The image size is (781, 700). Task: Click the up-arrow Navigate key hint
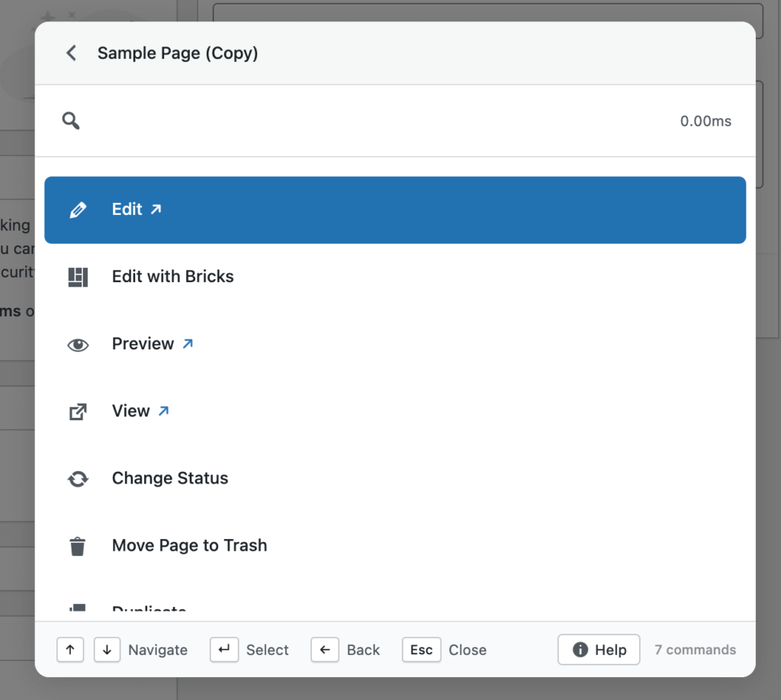(x=70, y=650)
